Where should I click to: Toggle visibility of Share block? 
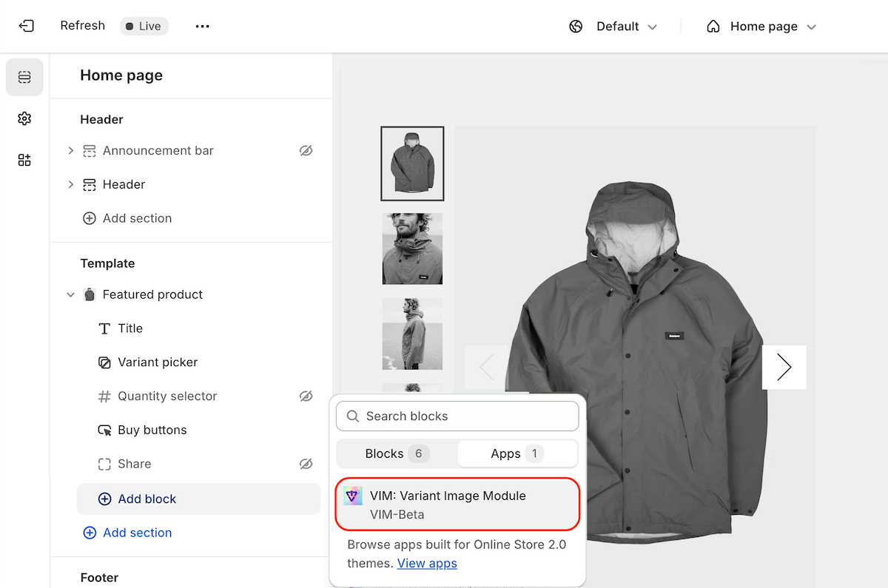coord(306,464)
